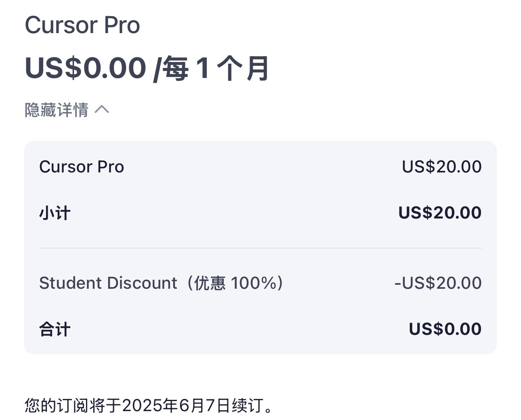Click the total US$0.00 amount in details
This screenshot has height=420, width=521.
click(445, 329)
